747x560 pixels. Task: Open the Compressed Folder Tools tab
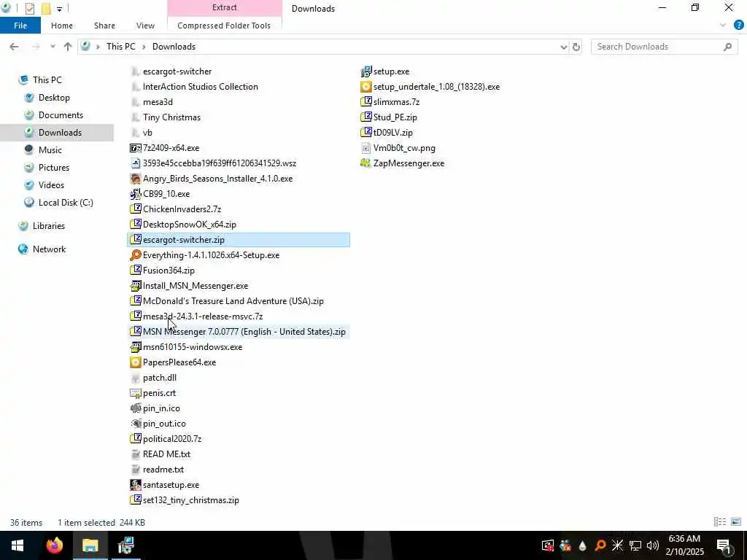click(x=224, y=26)
